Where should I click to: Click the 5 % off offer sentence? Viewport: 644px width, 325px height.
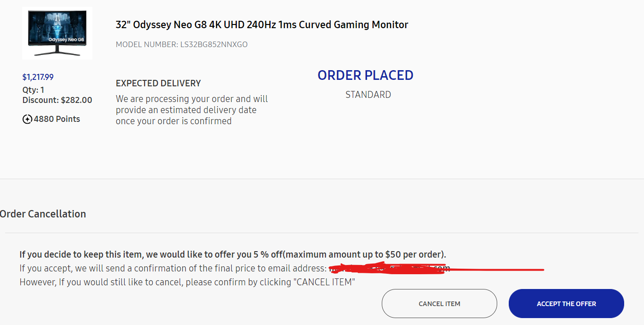[x=232, y=254]
